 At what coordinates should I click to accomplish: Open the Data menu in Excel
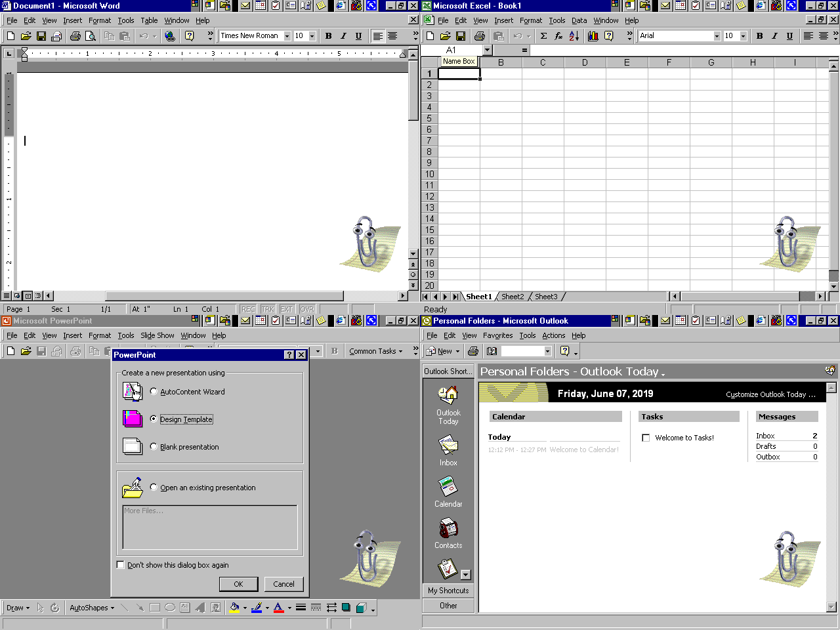tap(579, 20)
